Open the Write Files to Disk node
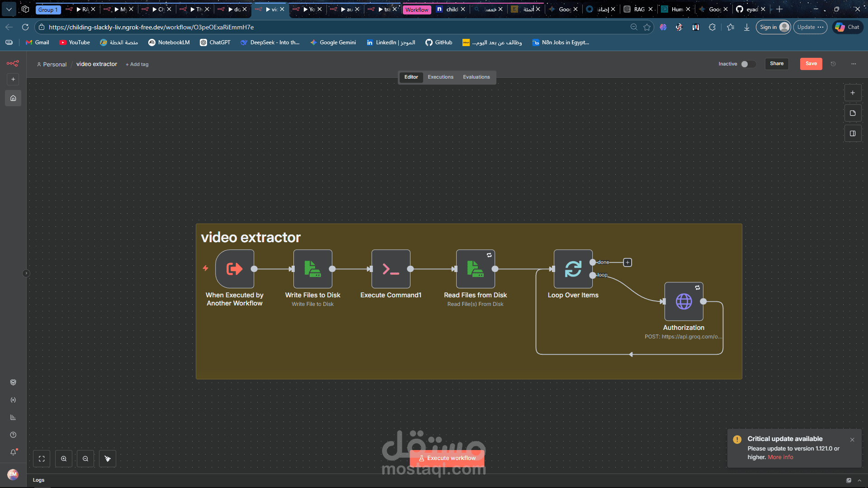Viewport: 868px width, 488px height. pyautogui.click(x=312, y=269)
